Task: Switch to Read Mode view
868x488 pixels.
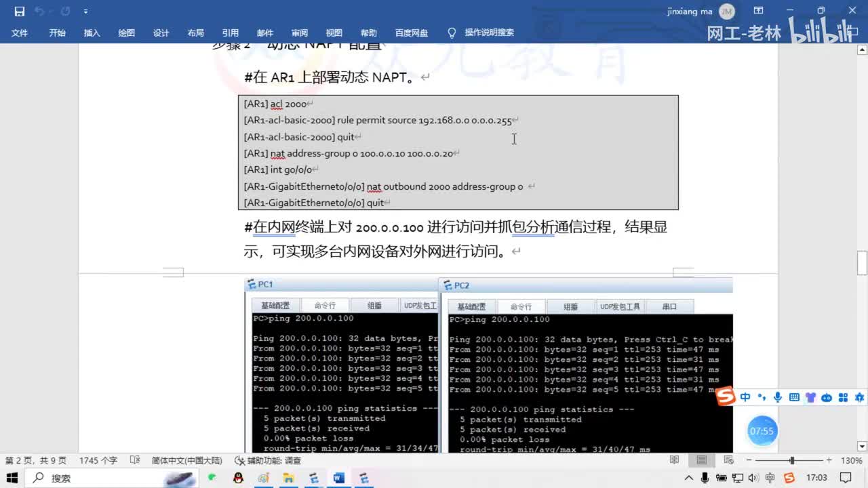Action: pyautogui.click(x=674, y=460)
